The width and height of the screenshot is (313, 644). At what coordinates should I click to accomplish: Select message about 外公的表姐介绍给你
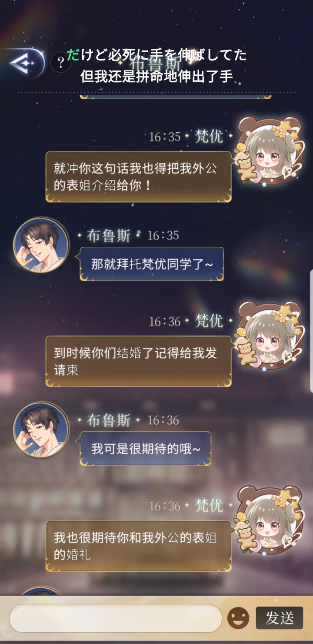138,177
